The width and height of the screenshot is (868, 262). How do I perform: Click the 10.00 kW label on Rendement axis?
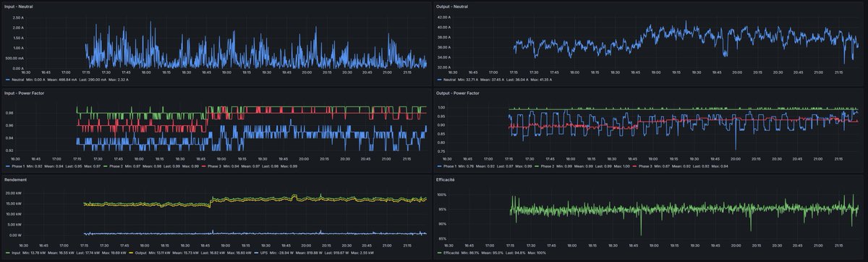click(x=13, y=214)
